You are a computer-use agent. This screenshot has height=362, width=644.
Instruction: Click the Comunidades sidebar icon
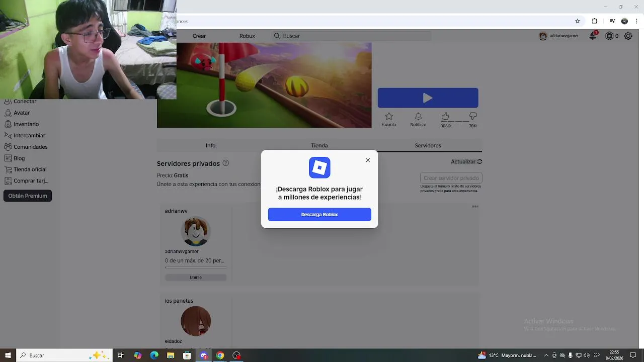tap(8, 147)
